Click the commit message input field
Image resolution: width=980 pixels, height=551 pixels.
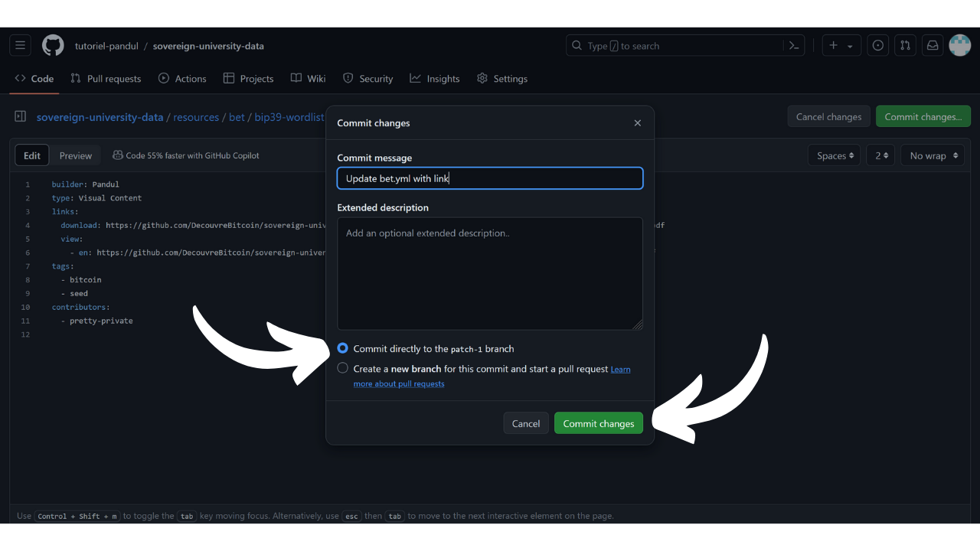[490, 178]
